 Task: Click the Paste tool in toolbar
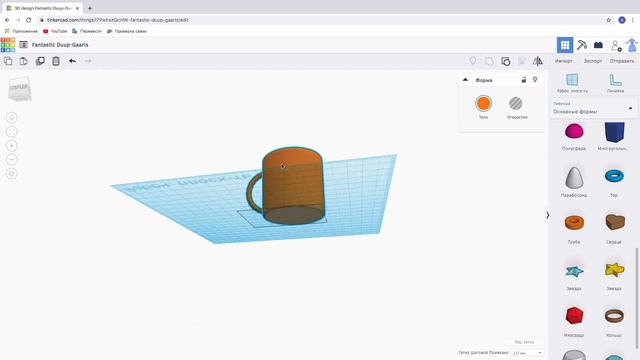click(24, 61)
